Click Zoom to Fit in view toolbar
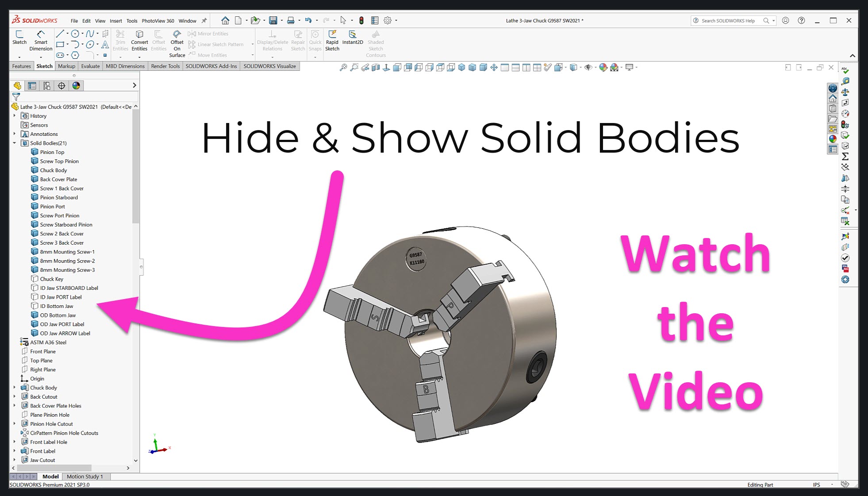The height and width of the screenshot is (496, 868). pos(343,67)
